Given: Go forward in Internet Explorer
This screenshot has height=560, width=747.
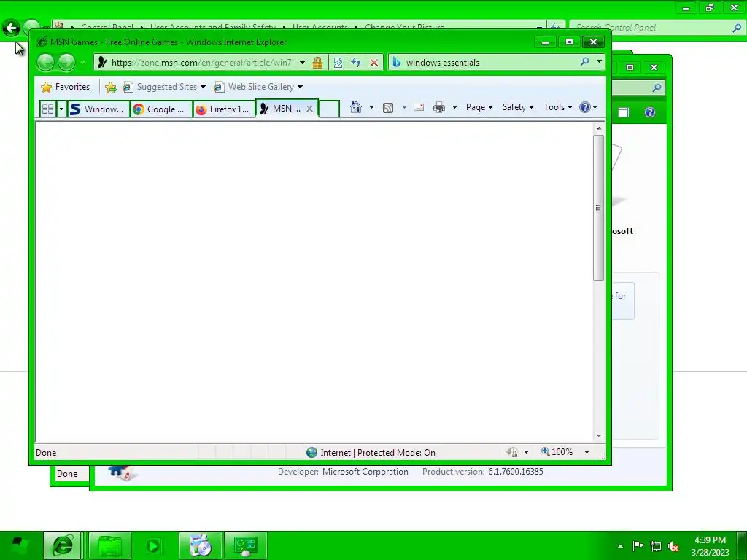Looking at the screenshot, I should 66,63.
